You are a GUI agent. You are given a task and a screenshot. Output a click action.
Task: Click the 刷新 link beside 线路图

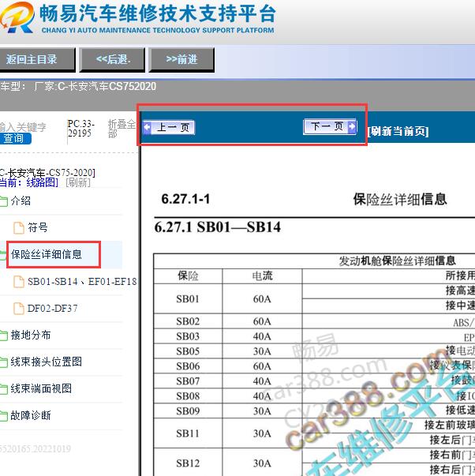78,182
